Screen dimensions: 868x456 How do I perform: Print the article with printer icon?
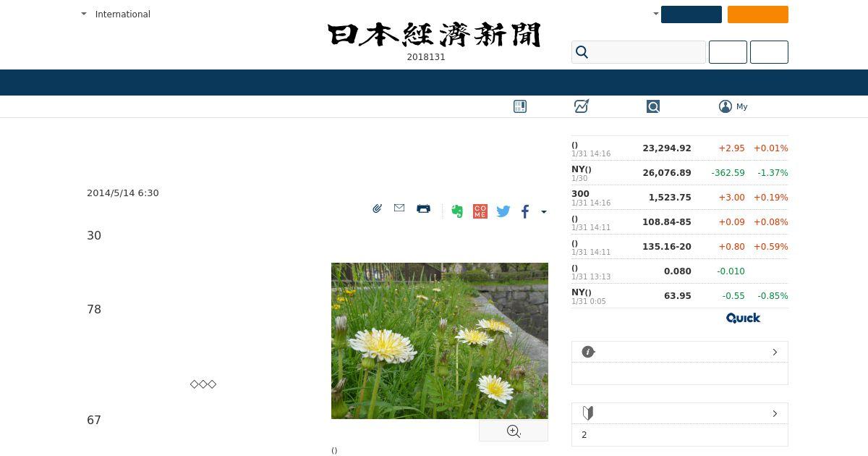(x=423, y=208)
